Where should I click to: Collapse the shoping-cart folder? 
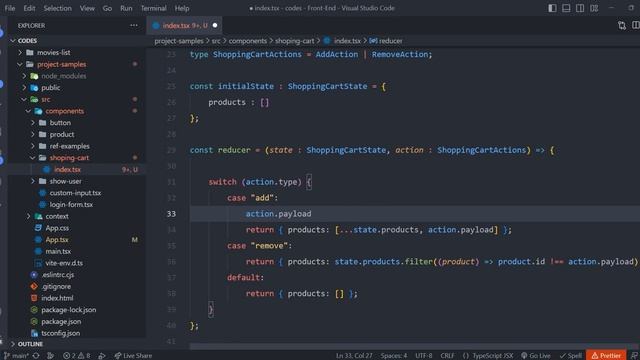pyautogui.click(x=77, y=158)
